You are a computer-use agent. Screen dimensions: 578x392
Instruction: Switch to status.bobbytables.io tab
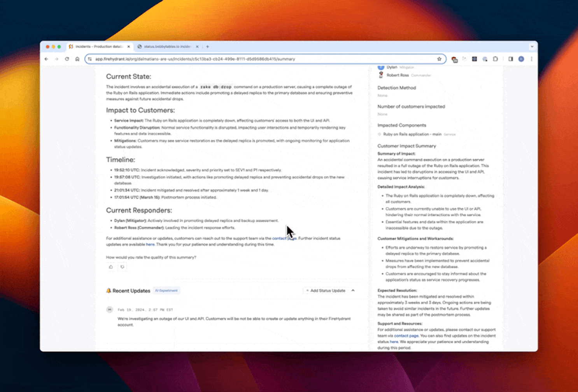click(168, 47)
